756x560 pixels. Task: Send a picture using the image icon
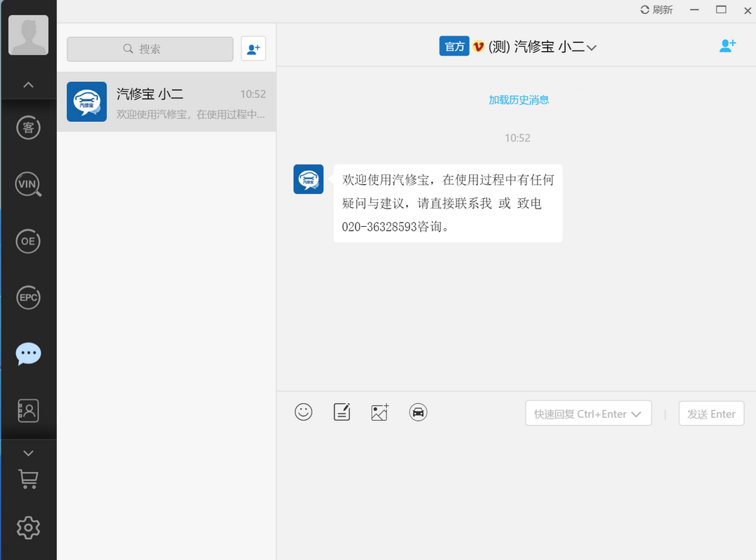click(379, 412)
